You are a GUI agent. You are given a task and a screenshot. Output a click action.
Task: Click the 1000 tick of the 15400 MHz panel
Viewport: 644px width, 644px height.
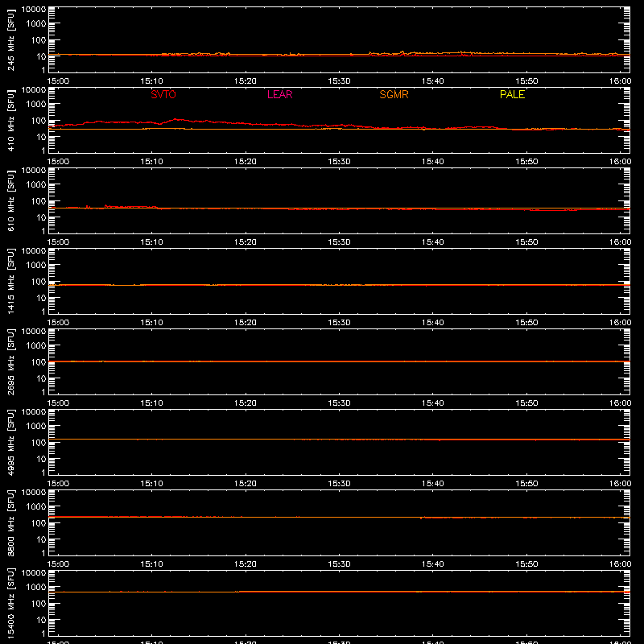coord(36,588)
